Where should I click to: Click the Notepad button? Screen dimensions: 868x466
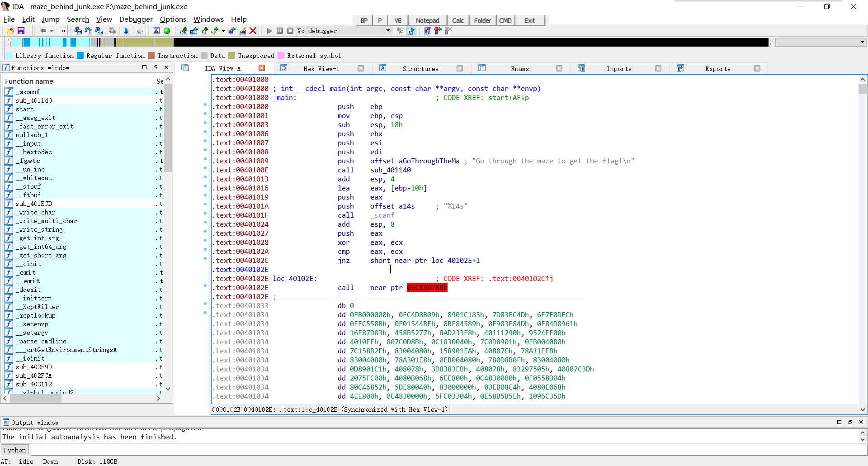(427, 20)
